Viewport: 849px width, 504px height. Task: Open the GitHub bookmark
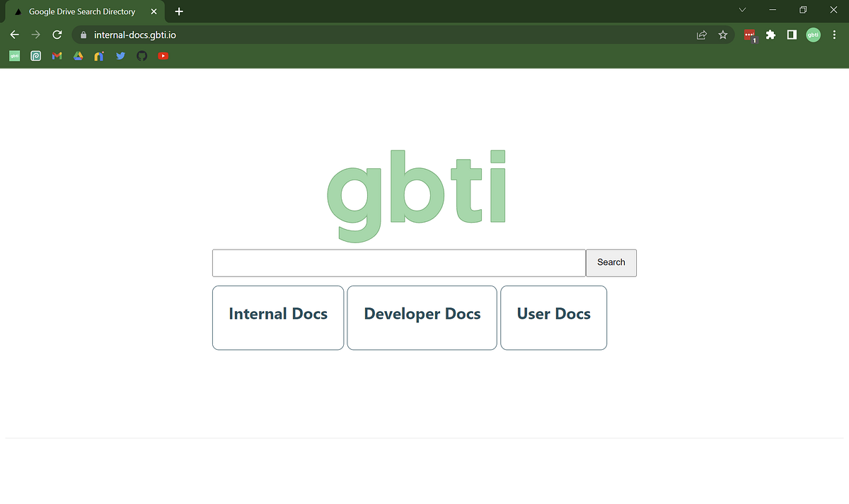(x=141, y=55)
